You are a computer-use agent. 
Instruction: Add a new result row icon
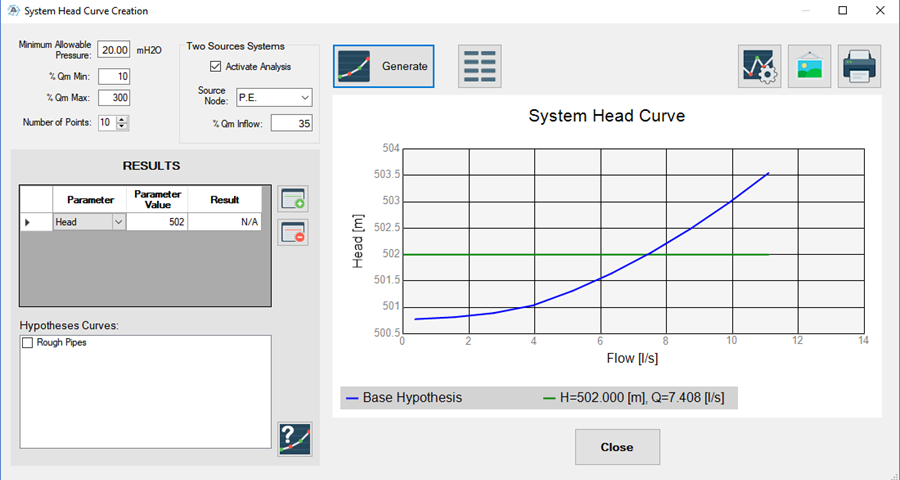[293, 199]
